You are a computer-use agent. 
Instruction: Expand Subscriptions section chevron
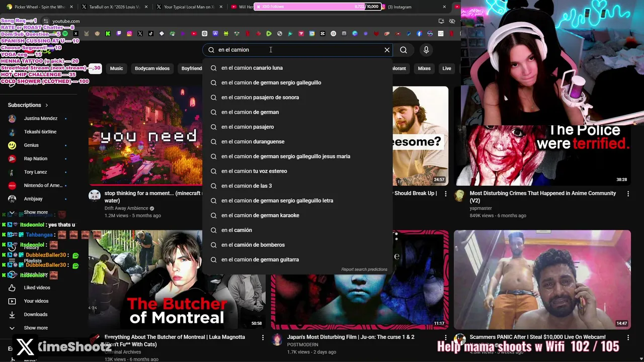[47, 105]
